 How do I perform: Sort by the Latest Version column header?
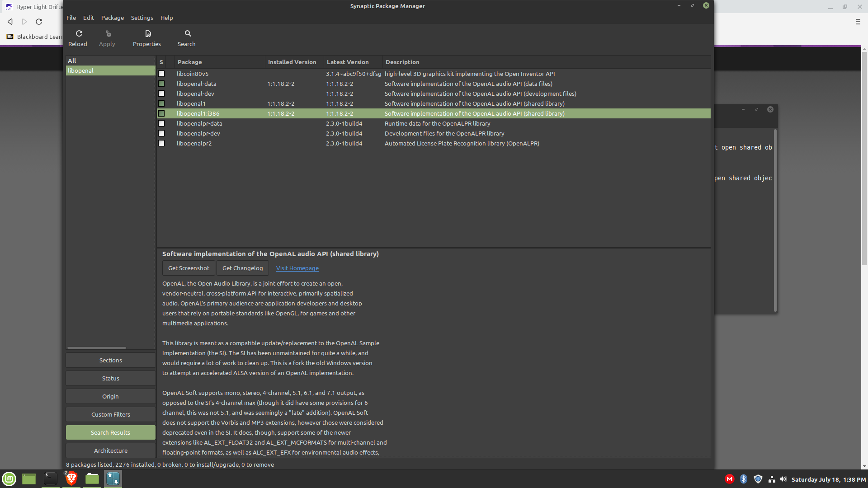(353, 62)
